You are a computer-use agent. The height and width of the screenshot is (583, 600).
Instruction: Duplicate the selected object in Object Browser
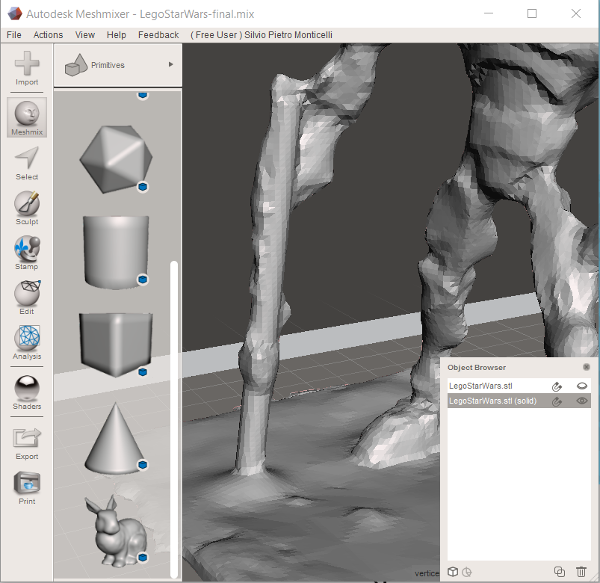click(559, 572)
